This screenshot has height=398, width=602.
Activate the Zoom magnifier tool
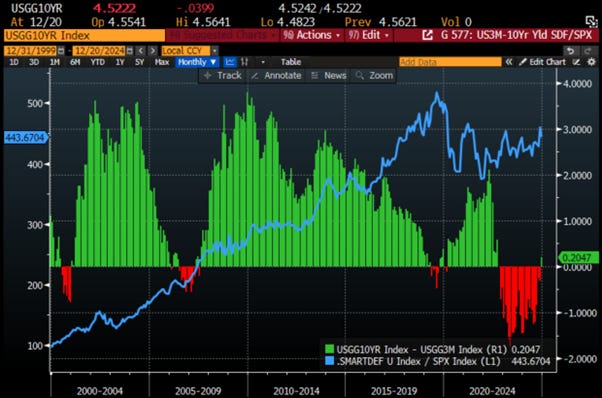pyautogui.click(x=374, y=75)
